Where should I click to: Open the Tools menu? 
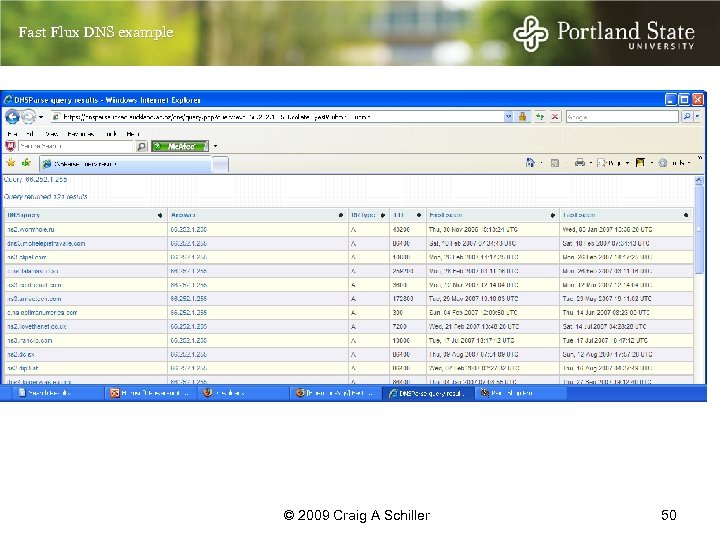click(x=111, y=134)
